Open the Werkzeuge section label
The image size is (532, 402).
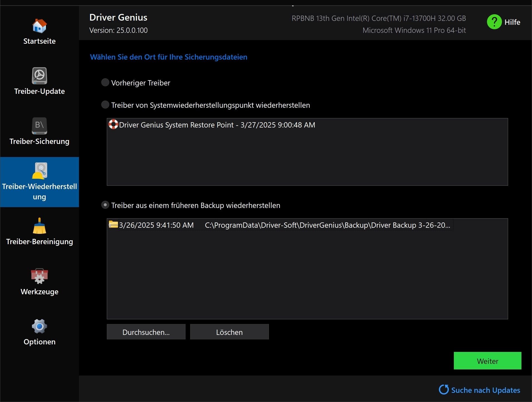39,292
